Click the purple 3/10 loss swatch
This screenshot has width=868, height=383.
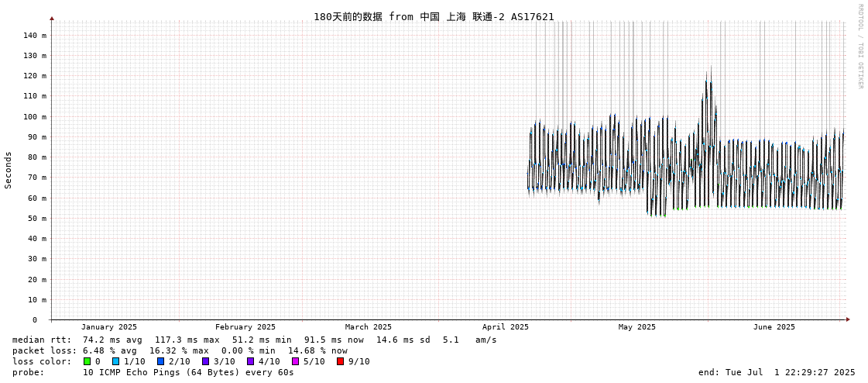pyautogui.click(x=205, y=361)
